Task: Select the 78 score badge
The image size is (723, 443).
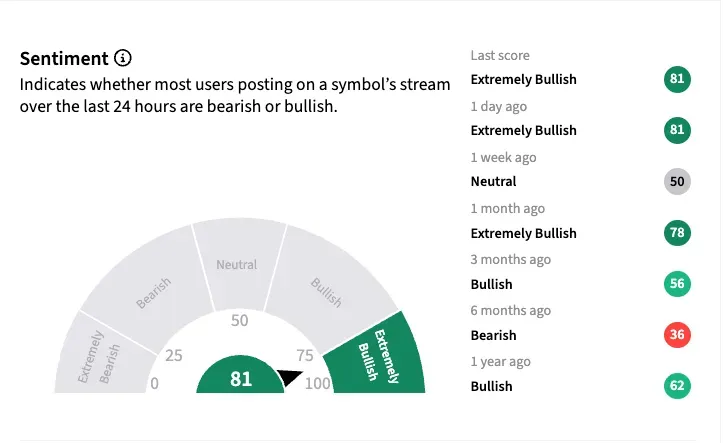Action: 676,233
